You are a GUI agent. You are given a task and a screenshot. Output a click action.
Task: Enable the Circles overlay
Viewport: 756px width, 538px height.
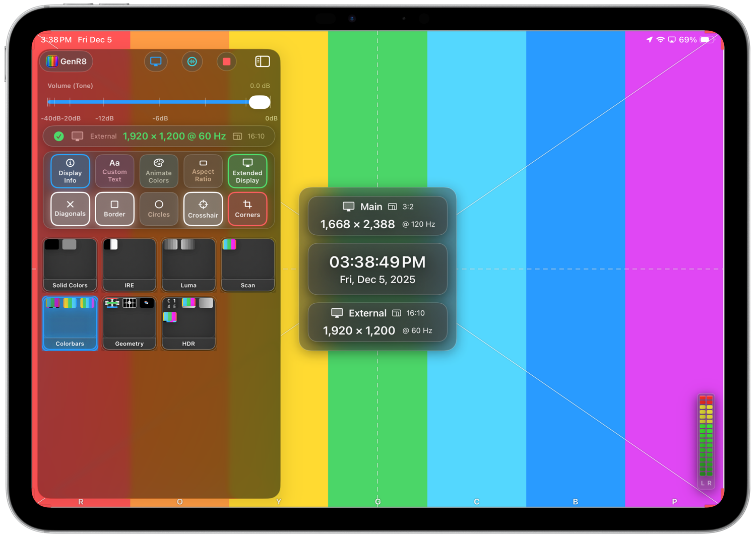[159, 209]
